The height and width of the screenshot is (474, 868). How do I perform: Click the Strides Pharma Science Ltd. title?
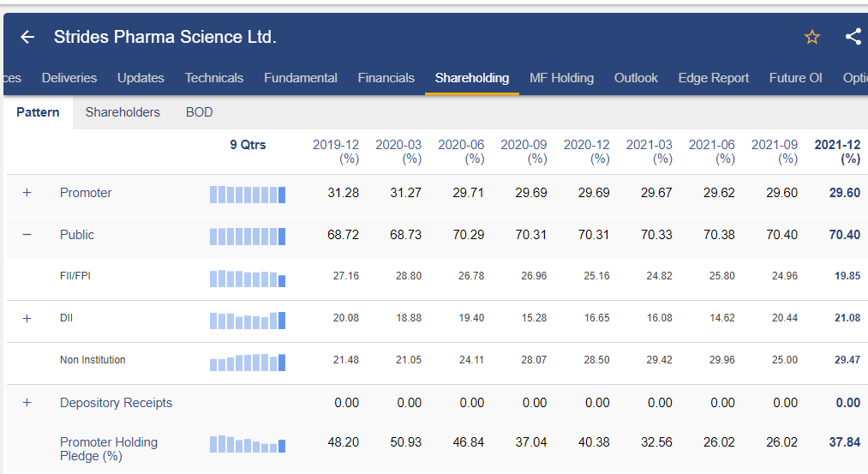[165, 37]
